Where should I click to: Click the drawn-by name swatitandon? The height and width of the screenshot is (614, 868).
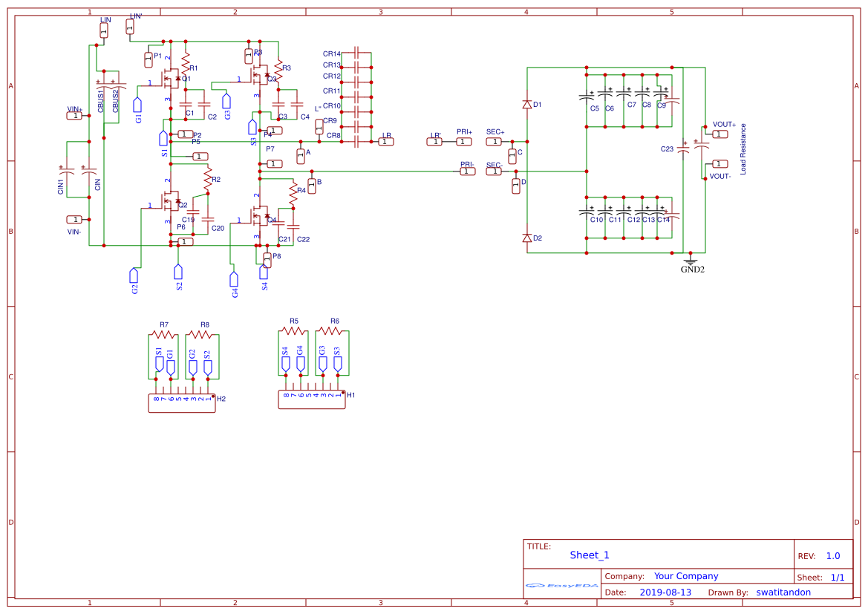(x=782, y=592)
